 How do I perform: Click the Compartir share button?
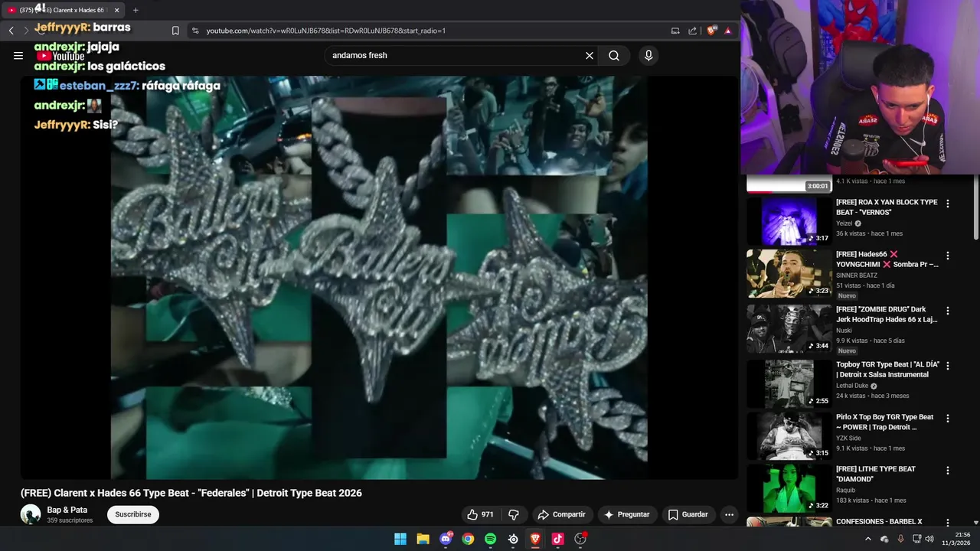coord(561,514)
